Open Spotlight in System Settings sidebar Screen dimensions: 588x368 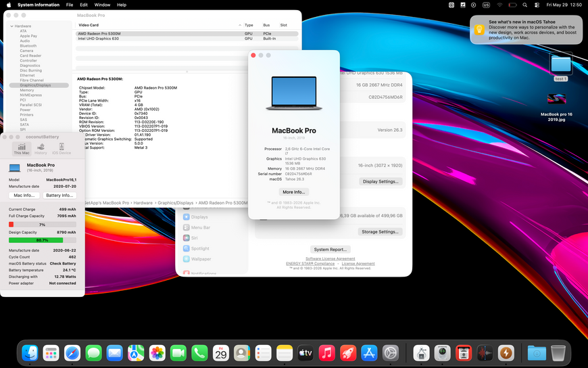196,248
